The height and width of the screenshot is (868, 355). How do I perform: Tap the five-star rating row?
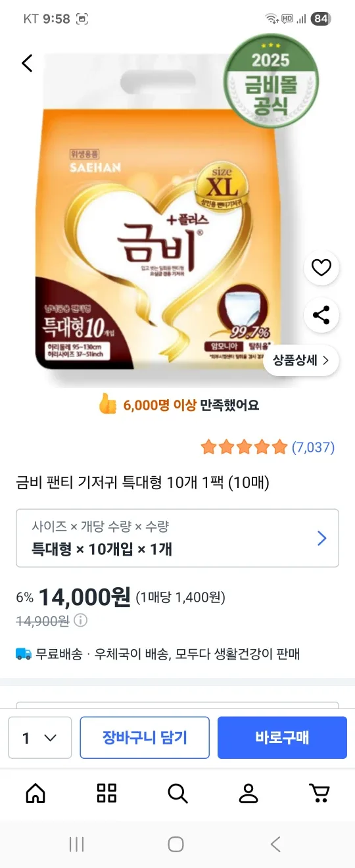(x=268, y=447)
